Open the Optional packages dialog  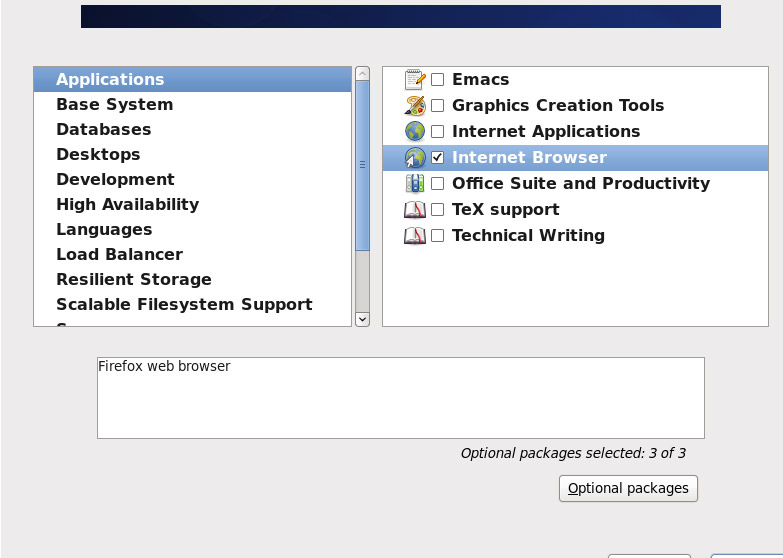628,488
